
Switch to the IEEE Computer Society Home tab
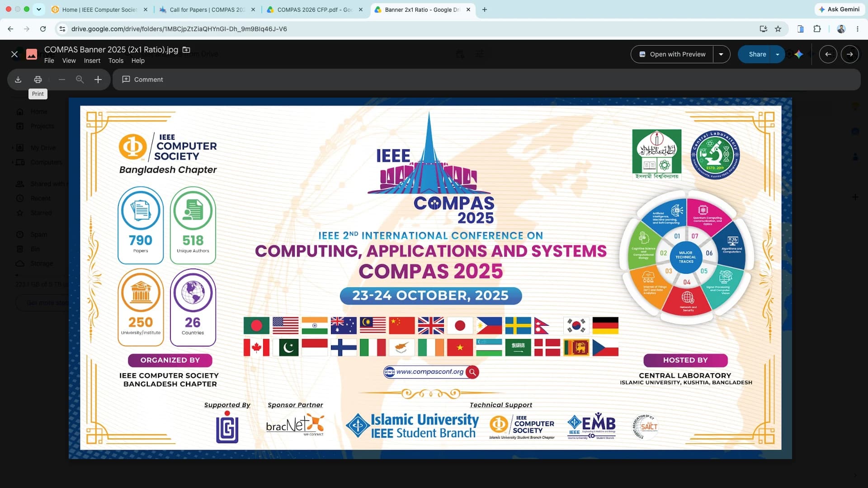coord(99,9)
